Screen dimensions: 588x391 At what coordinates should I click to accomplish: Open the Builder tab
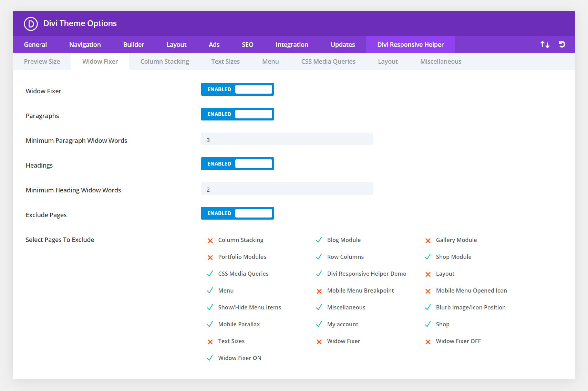(x=134, y=44)
